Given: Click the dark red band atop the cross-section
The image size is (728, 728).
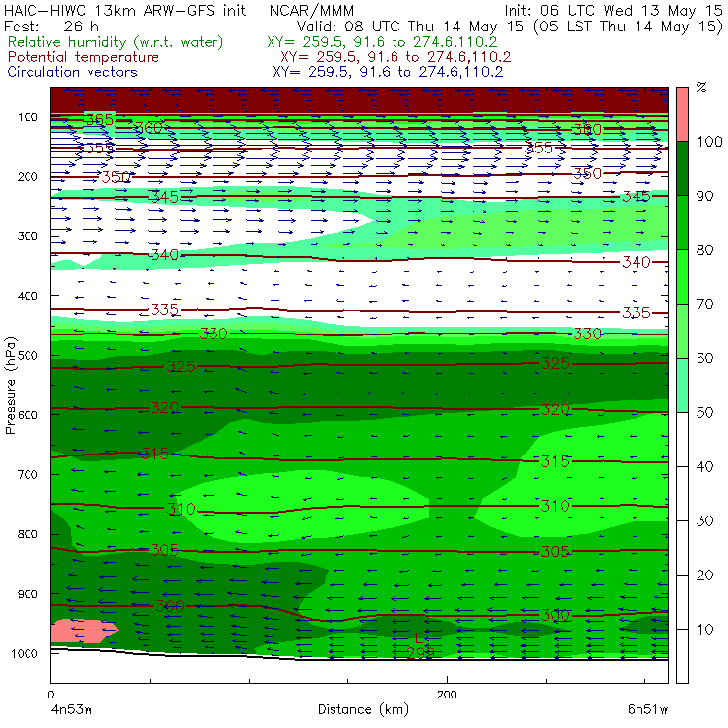Looking at the screenshot, I should point(359,99).
